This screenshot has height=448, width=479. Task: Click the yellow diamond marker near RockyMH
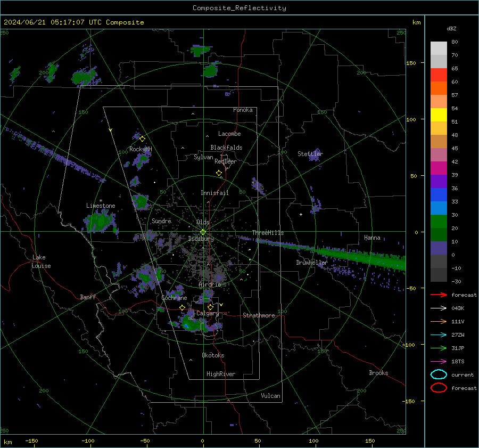click(x=142, y=139)
